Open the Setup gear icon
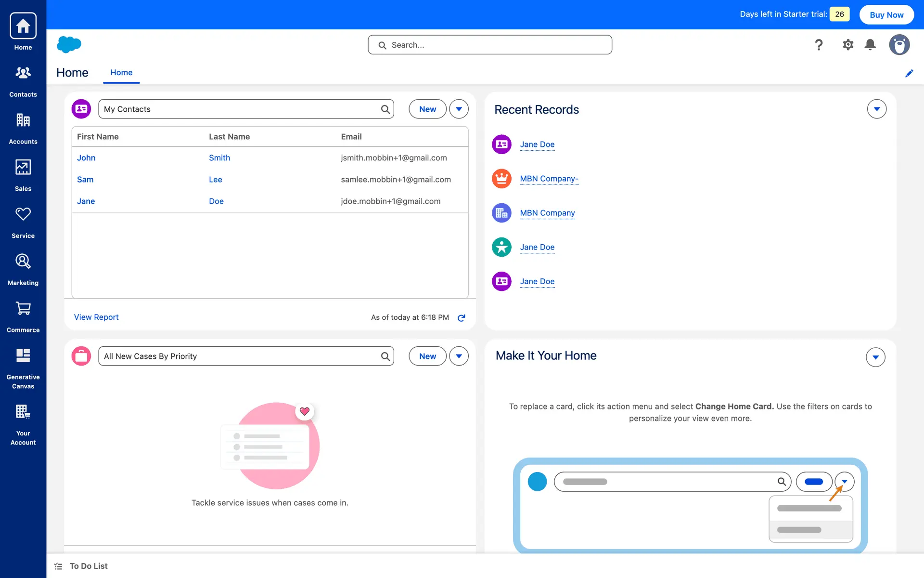This screenshot has height=578, width=924. 847,45
